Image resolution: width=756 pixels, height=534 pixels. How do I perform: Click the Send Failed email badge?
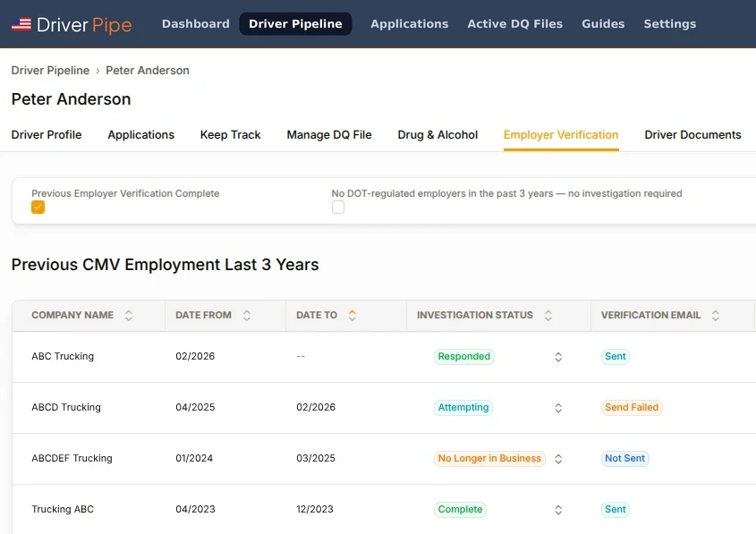click(632, 408)
